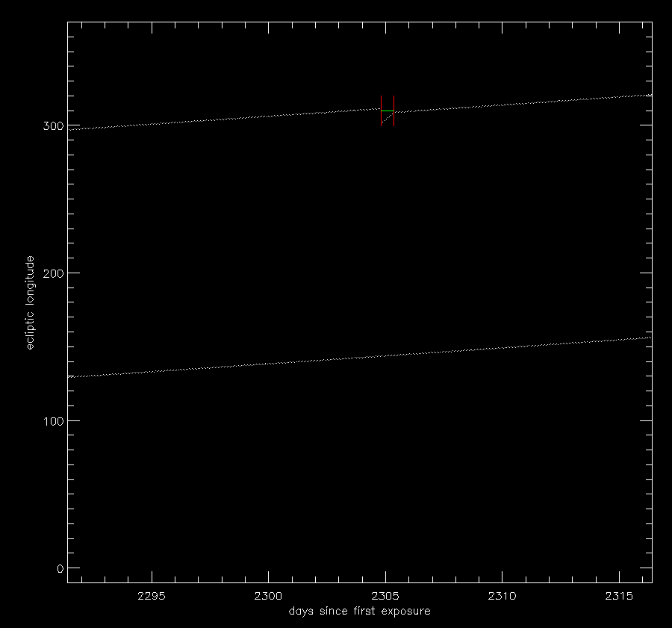Click the y-axis label "100"
672x628 pixels.
coord(53,421)
